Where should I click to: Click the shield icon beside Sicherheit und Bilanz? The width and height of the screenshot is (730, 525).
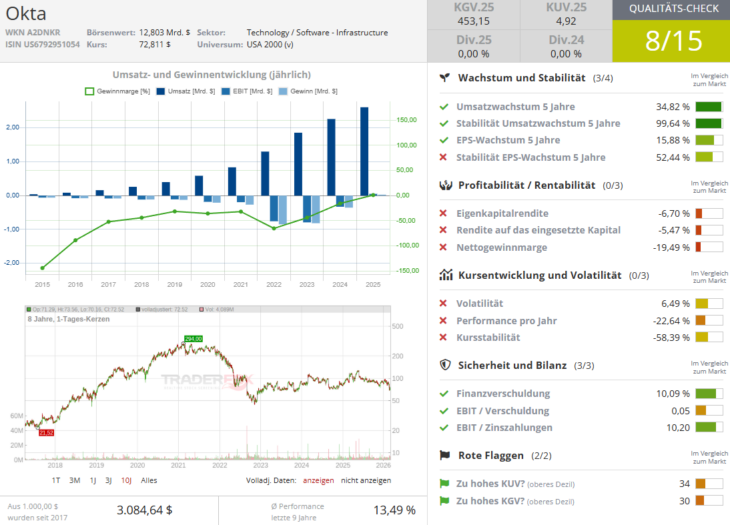(445, 365)
